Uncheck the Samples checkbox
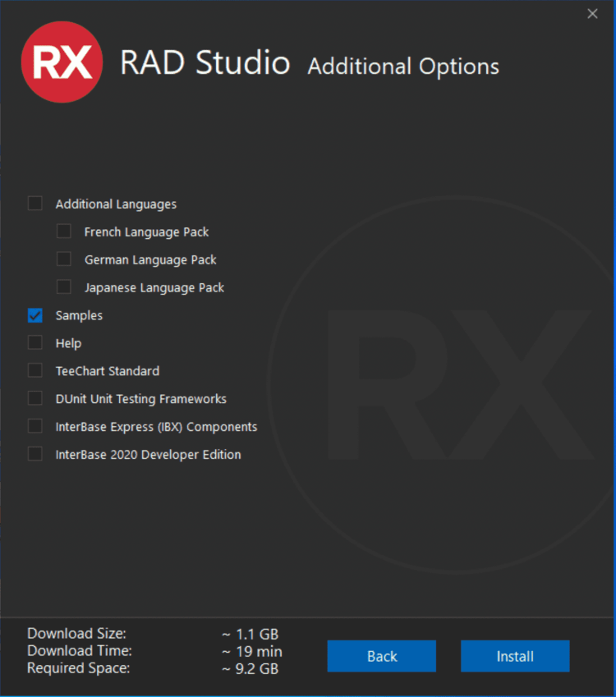This screenshot has width=616, height=697. click(35, 315)
